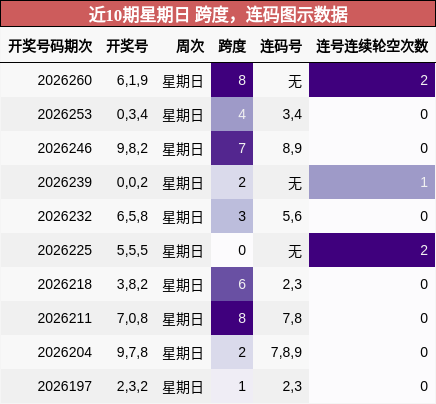Image resolution: width=436 pixels, height=404 pixels.
Task: Click period number 2026218
Action: (65, 284)
